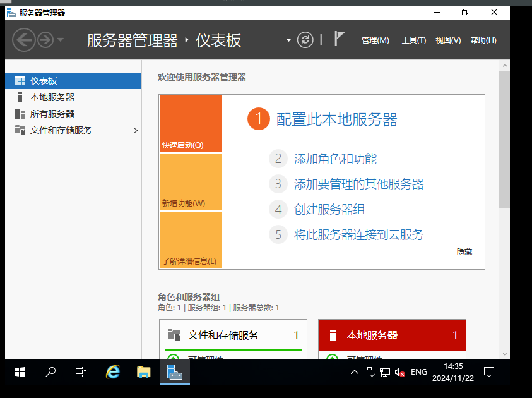Screen dimensions: 532x398
Task: Click the vertical scrollbar on dashboard
Action: tap(504, 139)
